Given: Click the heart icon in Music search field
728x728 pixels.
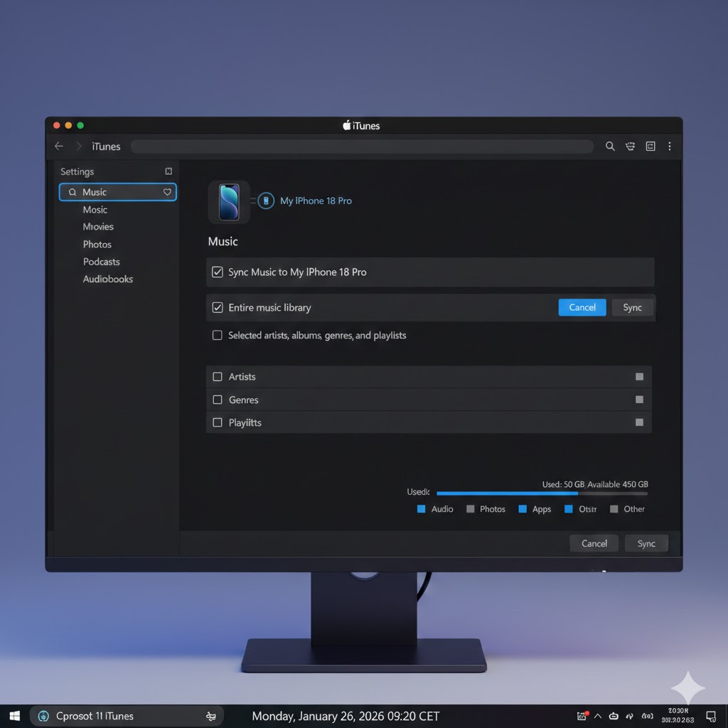Looking at the screenshot, I should tap(166, 192).
